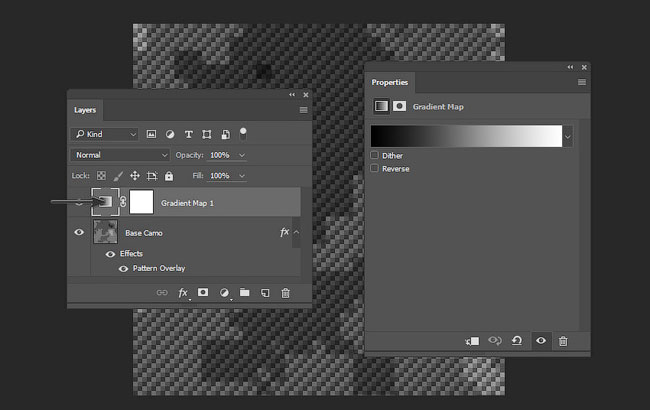The image size is (650, 410).
Task: Open the gradient picker dropdown arrow
Action: [x=568, y=136]
